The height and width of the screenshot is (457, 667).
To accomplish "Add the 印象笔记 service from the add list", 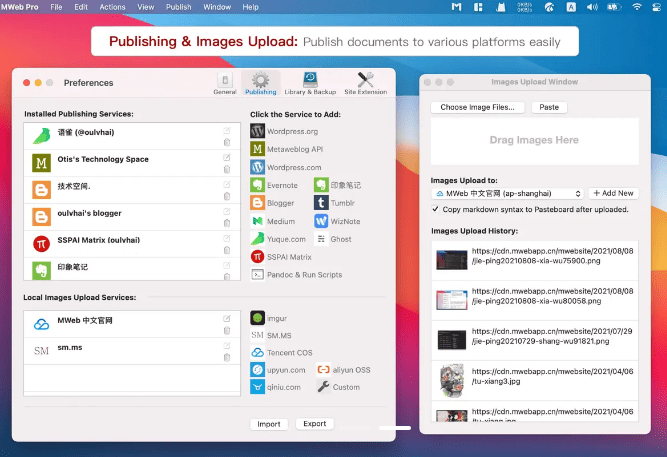I will point(337,185).
